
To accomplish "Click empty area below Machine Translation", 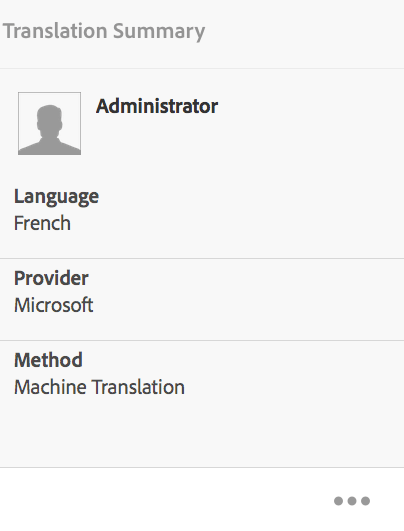I will tap(202, 432).
